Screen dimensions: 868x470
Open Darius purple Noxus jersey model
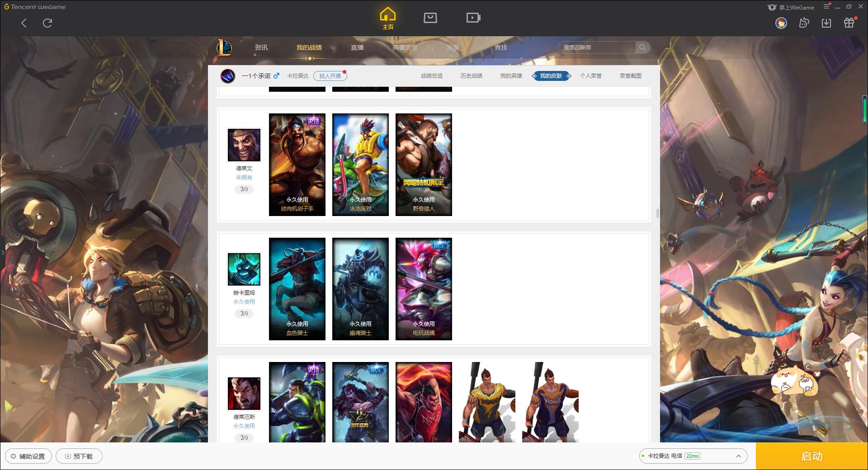(x=550, y=402)
